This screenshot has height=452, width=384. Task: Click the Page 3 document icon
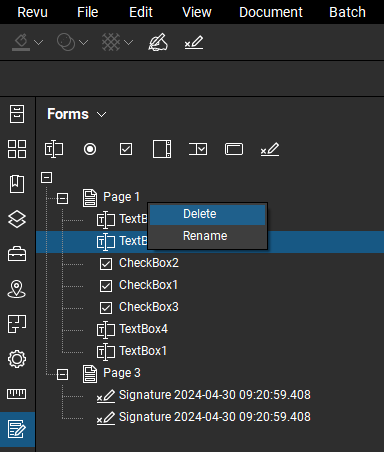[x=90, y=374]
